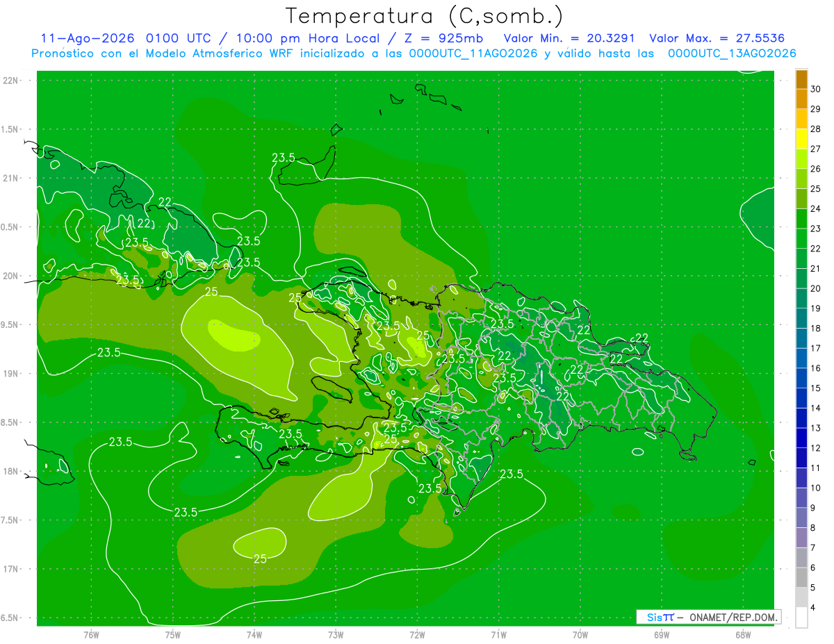This screenshot has height=644, width=834.
Task: Click the legend value '4'
Action: pyautogui.click(x=813, y=608)
